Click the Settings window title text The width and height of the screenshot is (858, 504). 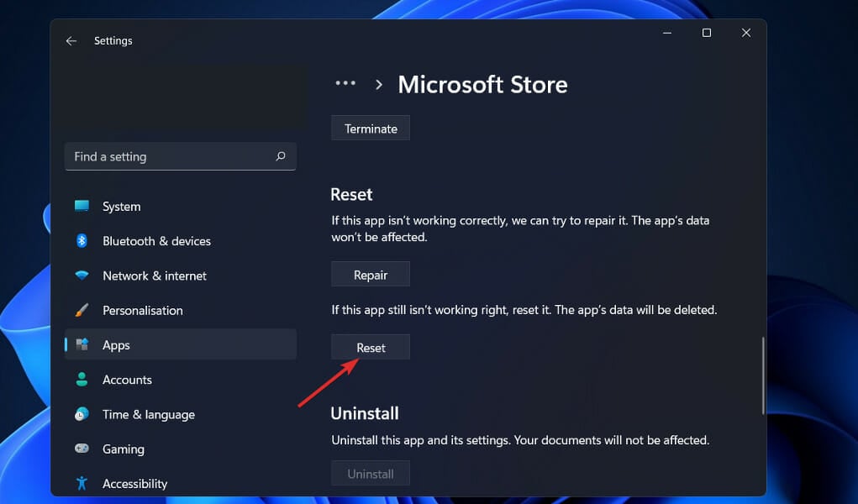tap(113, 40)
